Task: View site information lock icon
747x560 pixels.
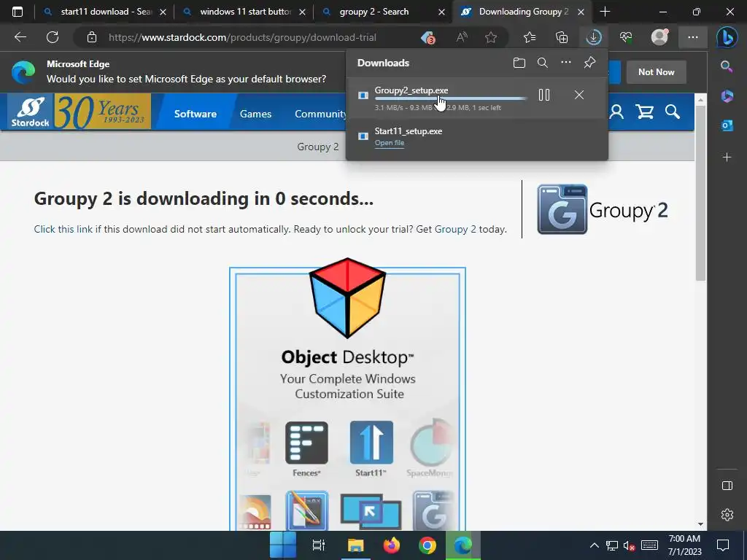Action: pos(92,37)
